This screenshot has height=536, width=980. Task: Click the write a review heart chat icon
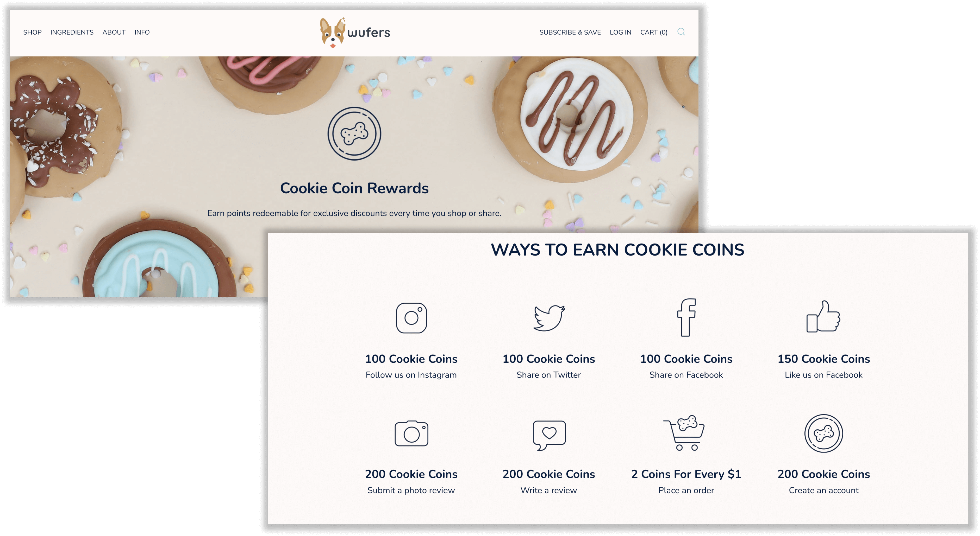548,436
